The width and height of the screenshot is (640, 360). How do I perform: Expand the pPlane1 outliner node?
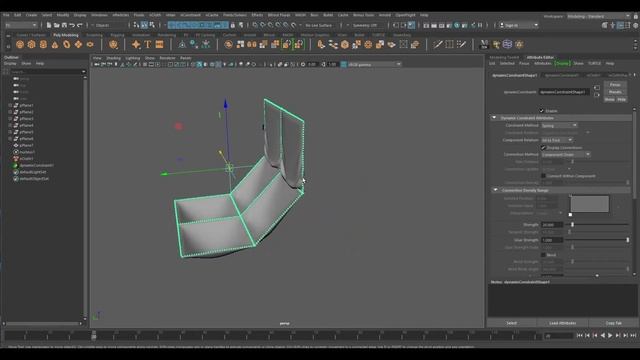(x=10, y=105)
